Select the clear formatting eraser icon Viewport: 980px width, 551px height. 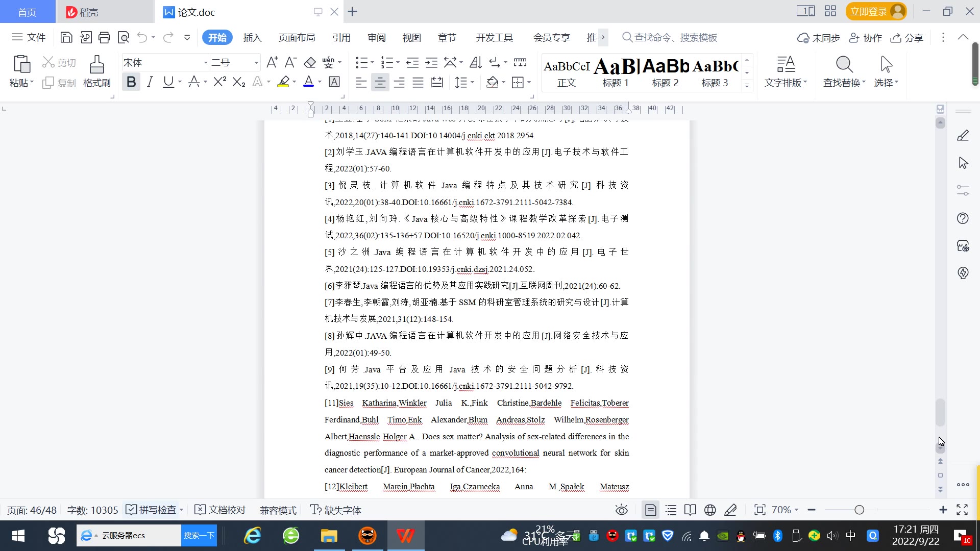pyautogui.click(x=310, y=63)
